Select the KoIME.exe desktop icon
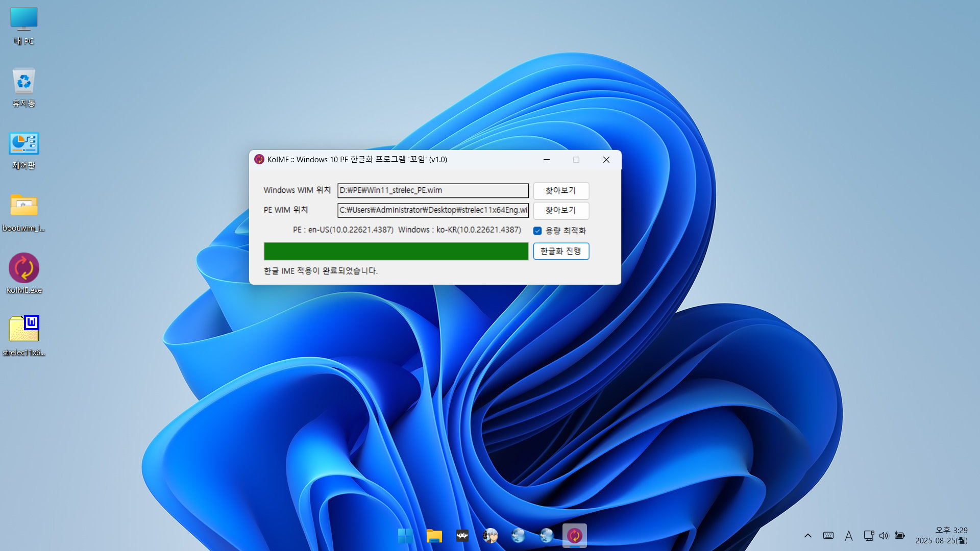This screenshot has width=980, height=551. 24,269
